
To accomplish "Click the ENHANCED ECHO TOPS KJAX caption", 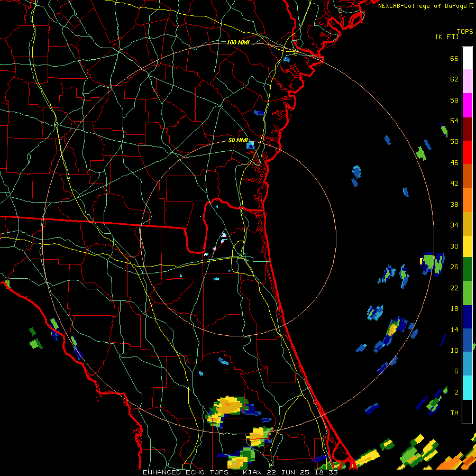I will click(240, 472).
